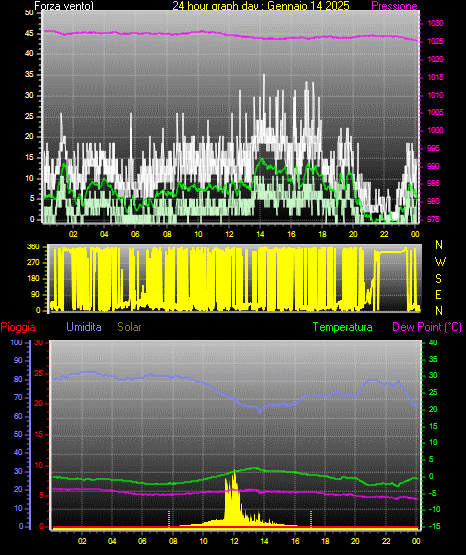Click blue humidity axis value 90
This screenshot has height=555, width=466.
(18, 360)
